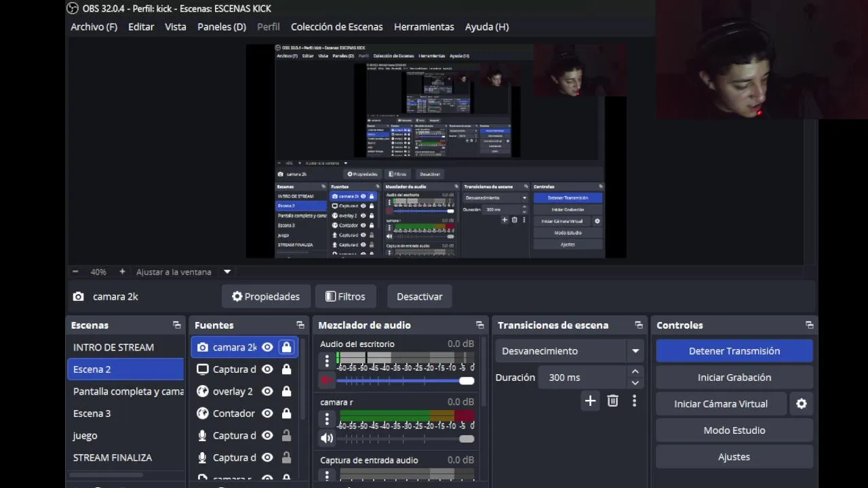Image resolution: width=868 pixels, height=488 pixels.
Task: Toggle visibility of camara 2k source
Action: coord(268,348)
